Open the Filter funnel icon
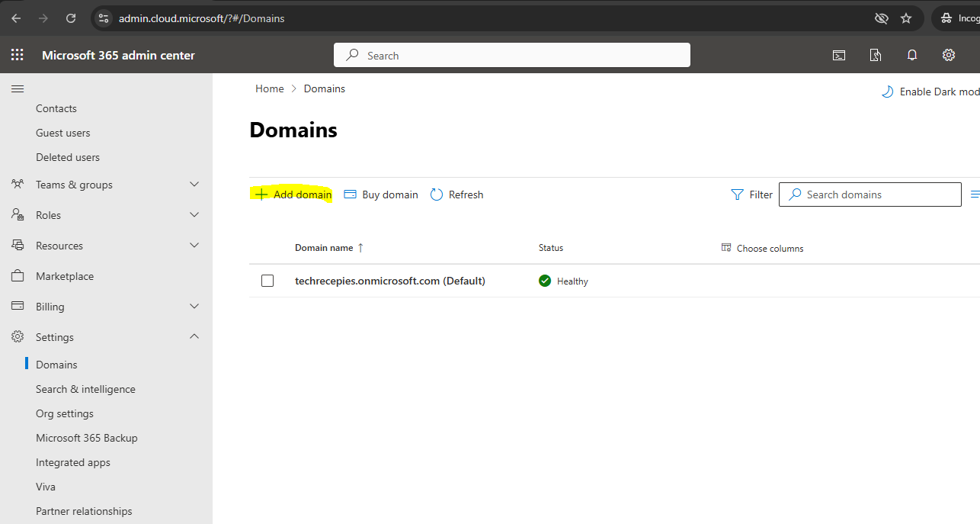This screenshot has width=980, height=524. 737,194
